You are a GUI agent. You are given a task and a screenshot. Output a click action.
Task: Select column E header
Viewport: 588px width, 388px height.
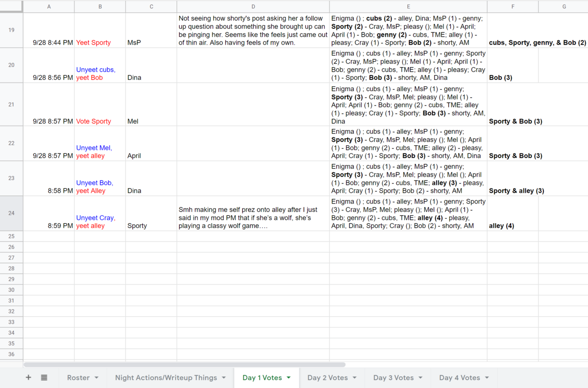click(408, 6)
